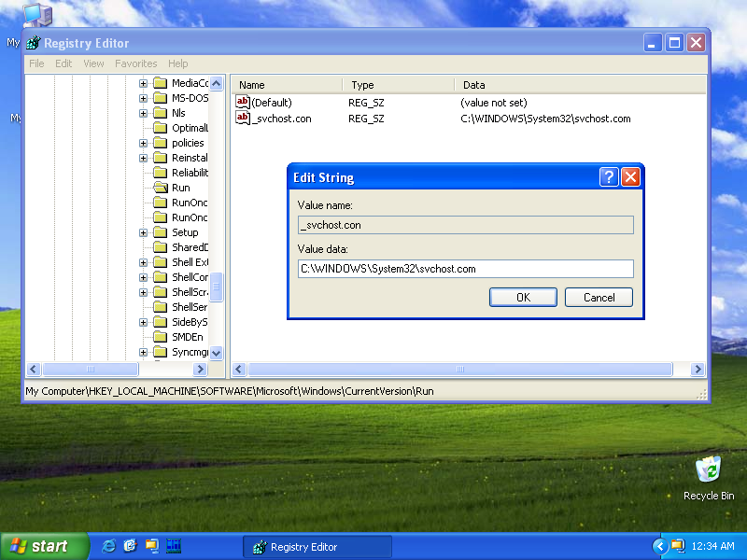This screenshot has height=560, width=747.
Task: Launch Internet Explorer from quick launch
Action: 108,546
